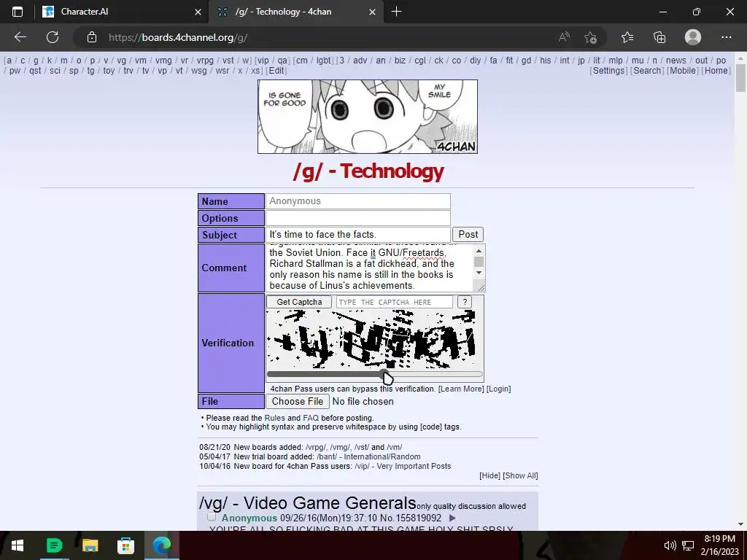Viewport: 747px width, 560px height.
Task: Click the Edge icon in taskbar
Action: pyautogui.click(x=161, y=545)
